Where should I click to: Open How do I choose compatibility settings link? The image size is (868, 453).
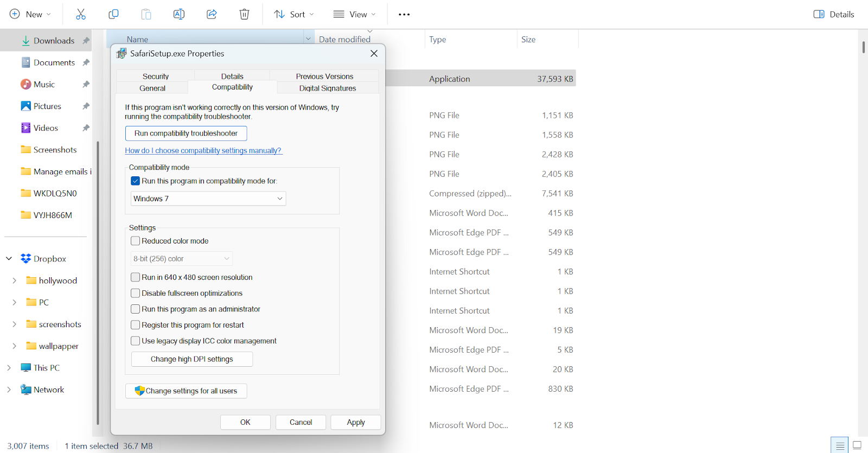(203, 151)
